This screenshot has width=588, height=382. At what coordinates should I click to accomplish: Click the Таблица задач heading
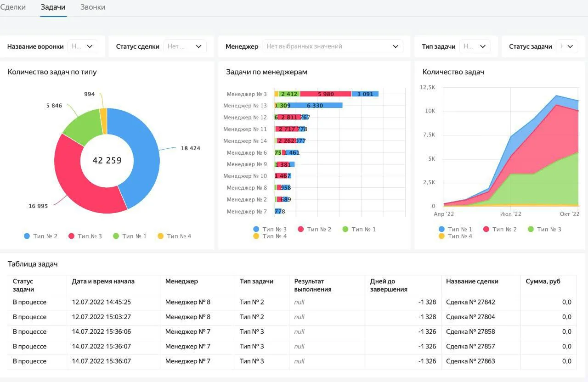click(33, 264)
